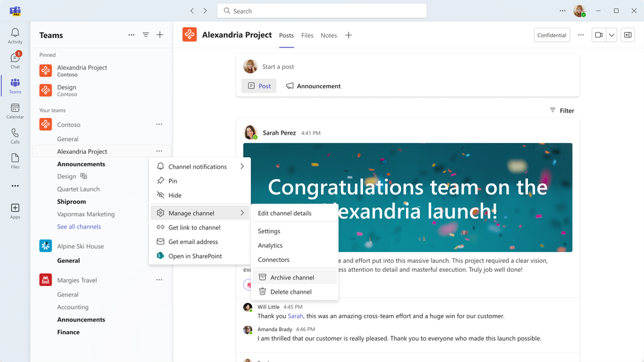The image size is (644, 362).
Task: Open the channel info side pane icon
Action: click(x=628, y=35)
